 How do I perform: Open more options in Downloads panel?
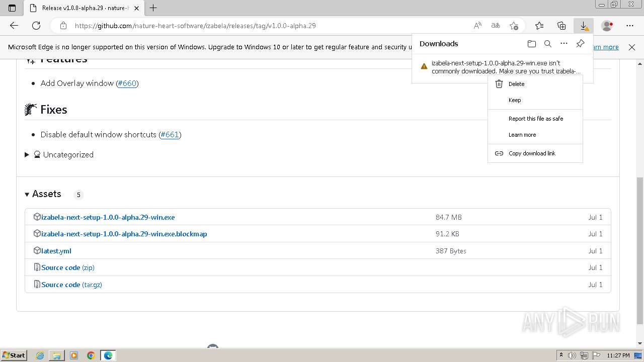[564, 44]
